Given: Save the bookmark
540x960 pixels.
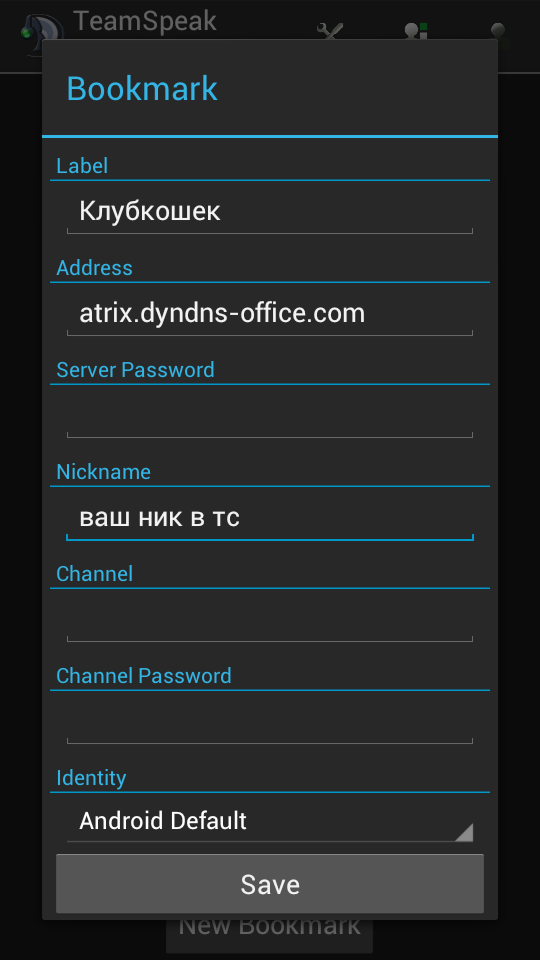Looking at the screenshot, I should tap(269, 884).
